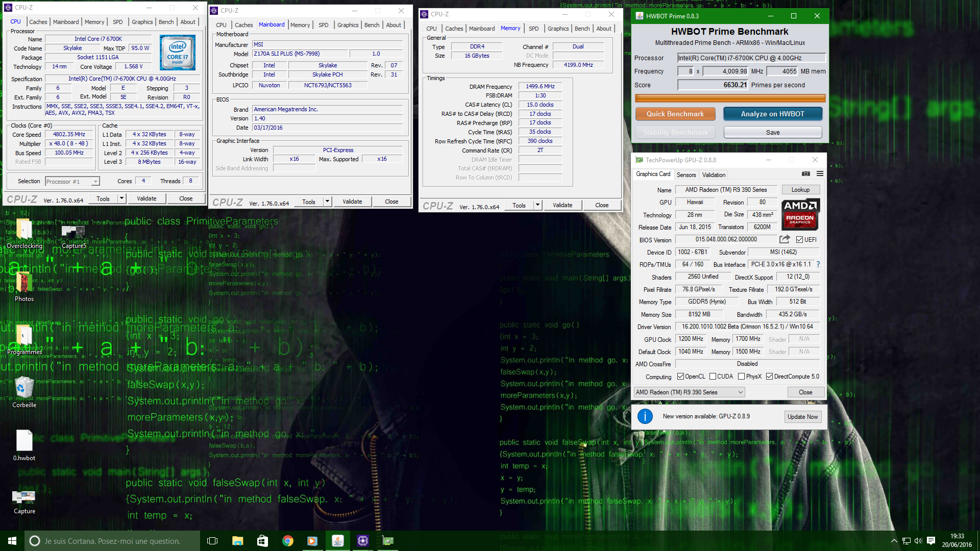The image size is (980, 551).
Task: Select Photos desktop folder icon
Action: [24, 282]
